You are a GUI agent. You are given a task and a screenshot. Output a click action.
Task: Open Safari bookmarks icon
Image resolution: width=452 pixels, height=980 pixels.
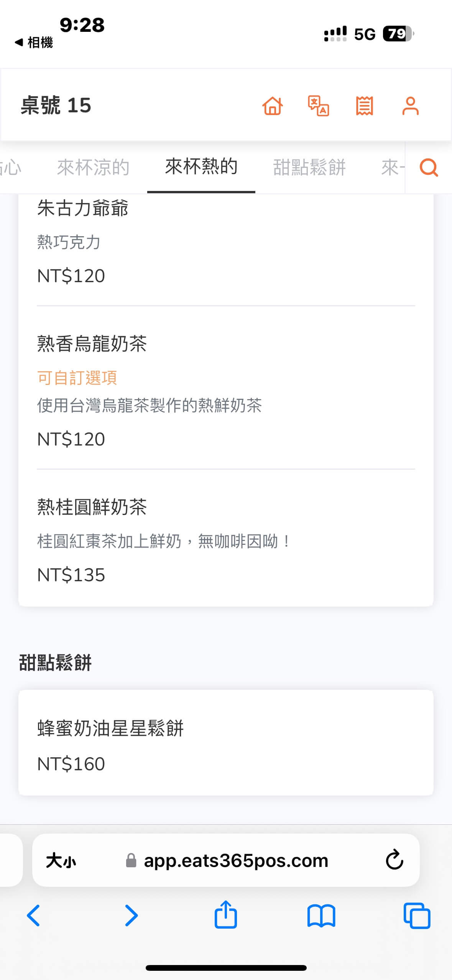click(321, 915)
